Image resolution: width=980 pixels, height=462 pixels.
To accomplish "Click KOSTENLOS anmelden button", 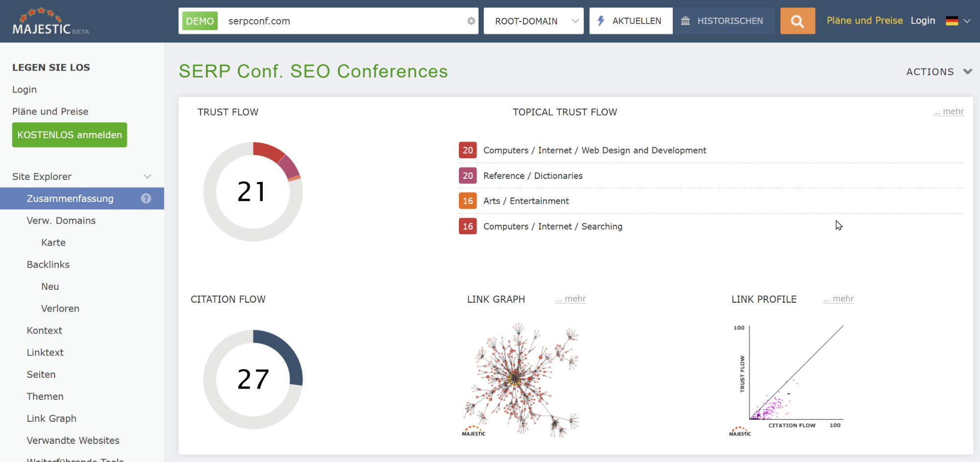I will coord(70,135).
